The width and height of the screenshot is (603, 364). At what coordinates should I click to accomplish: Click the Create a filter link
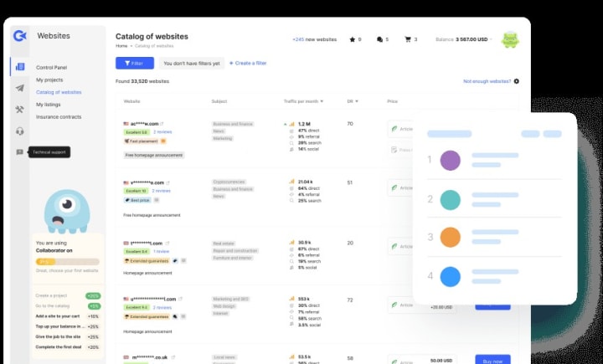coord(248,63)
